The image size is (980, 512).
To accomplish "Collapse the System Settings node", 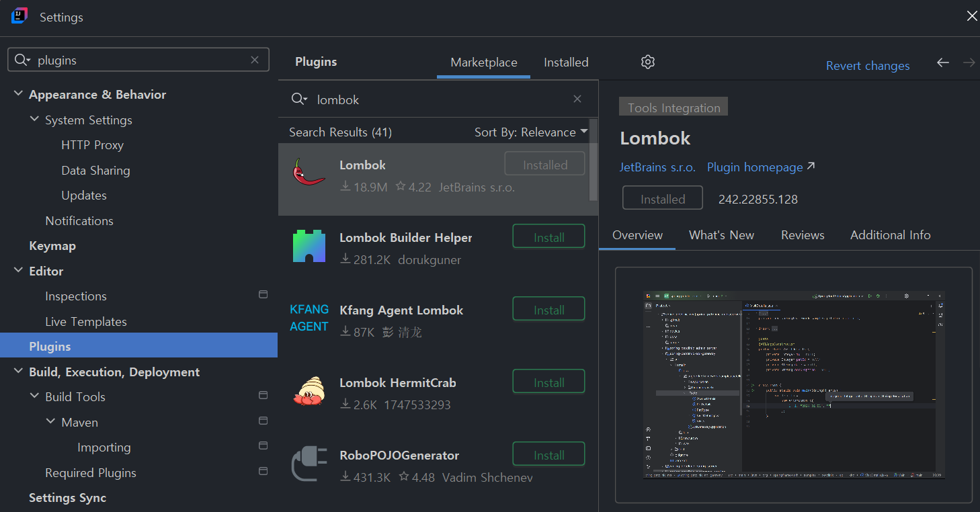I will (x=34, y=119).
